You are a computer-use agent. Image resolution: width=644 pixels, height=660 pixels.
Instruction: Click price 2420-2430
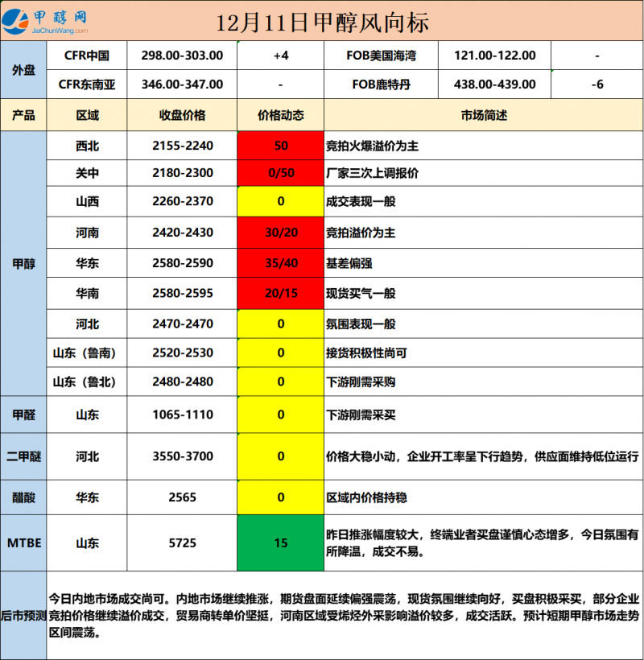point(183,233)
